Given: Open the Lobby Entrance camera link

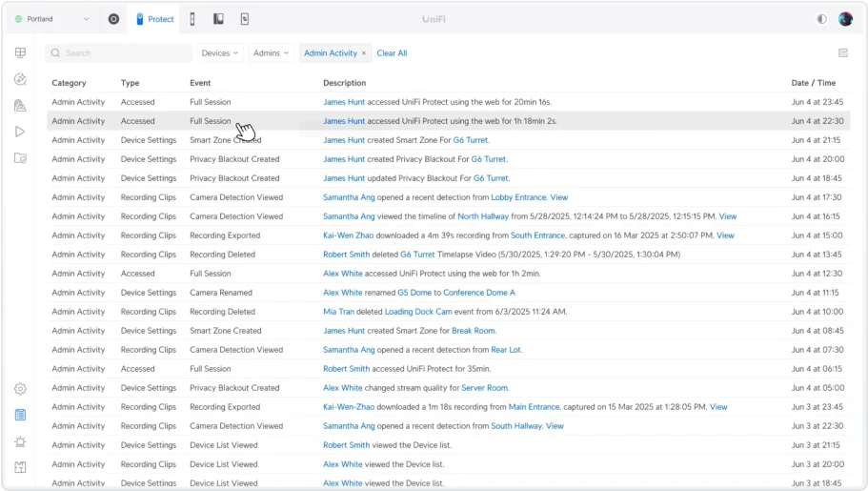Looking at the screenshot, I should 518,197.
